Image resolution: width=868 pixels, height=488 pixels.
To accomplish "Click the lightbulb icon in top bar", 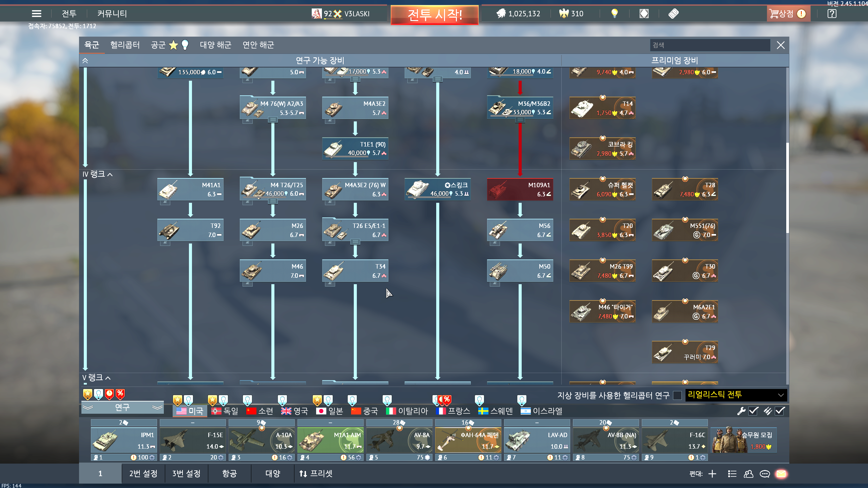I will 614,14.
